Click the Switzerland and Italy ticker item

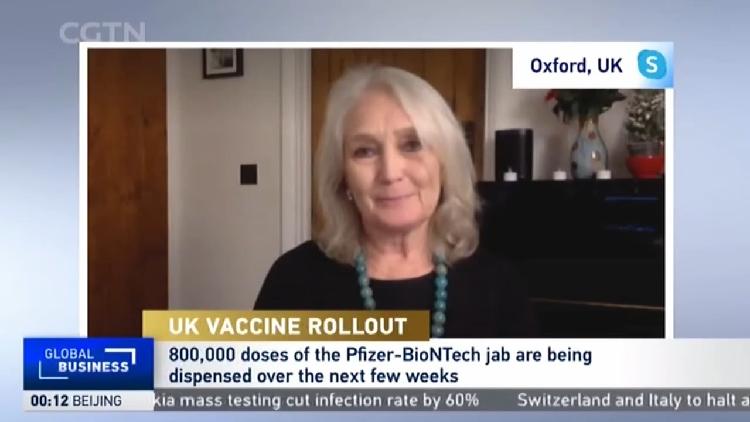pos(633,400)
